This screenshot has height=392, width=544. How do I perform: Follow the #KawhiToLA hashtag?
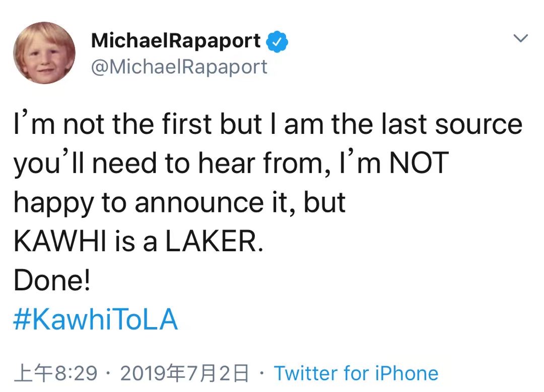click(95, 320)
